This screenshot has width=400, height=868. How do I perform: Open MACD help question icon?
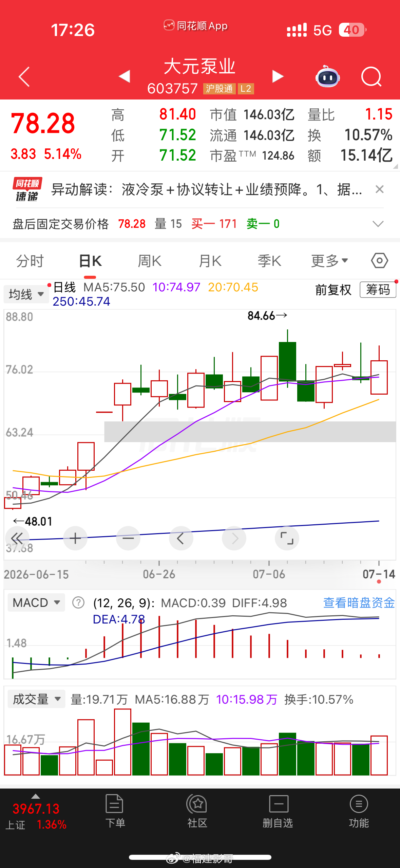pyautogui.click(x=78, y=603)
